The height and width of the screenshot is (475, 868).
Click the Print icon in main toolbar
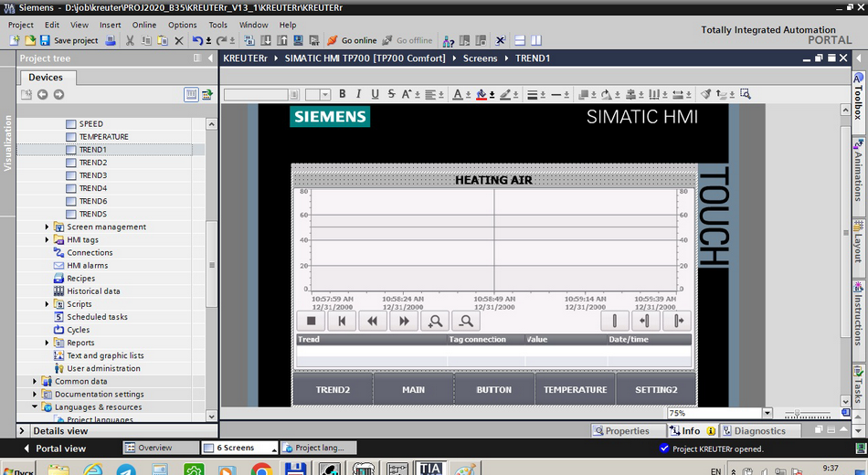[x=111, y=40]
